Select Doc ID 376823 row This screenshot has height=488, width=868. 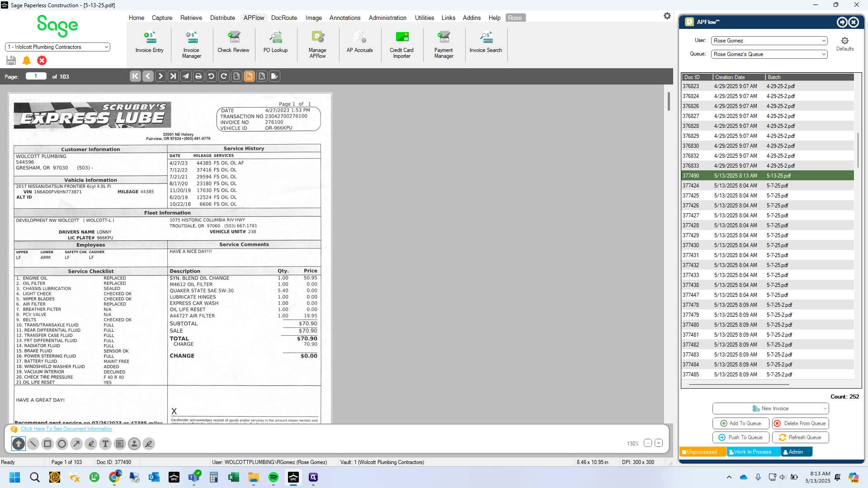(x=768, y=86)
